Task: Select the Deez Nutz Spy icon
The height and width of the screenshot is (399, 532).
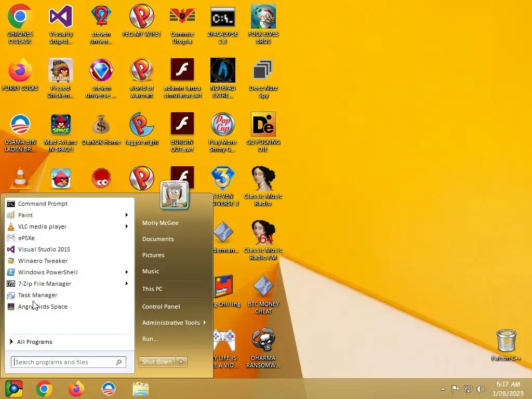Action: (x=263, y=78)
